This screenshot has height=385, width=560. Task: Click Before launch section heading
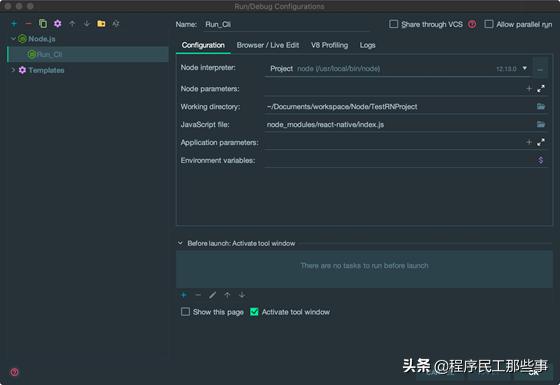click(x=241, y=243)
